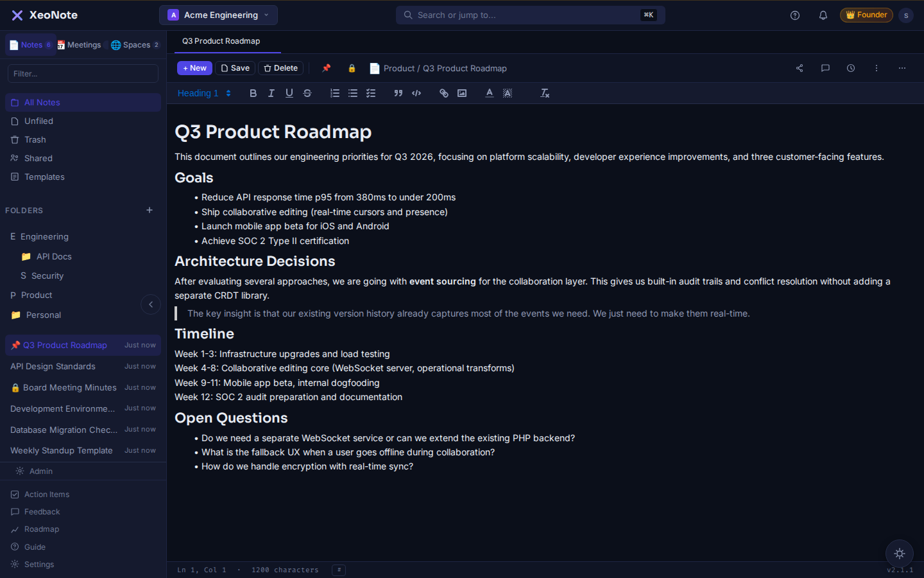
Task: Open the version history clock icon
Action: (851, 68)
